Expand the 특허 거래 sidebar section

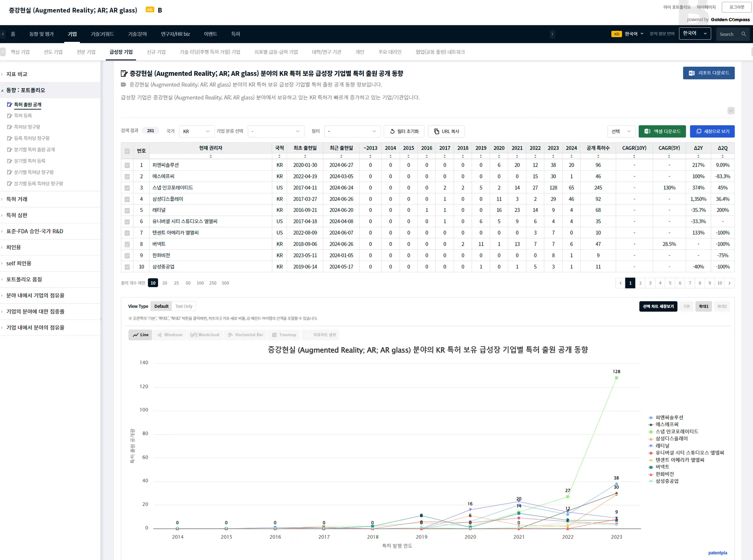pos(17,199)
